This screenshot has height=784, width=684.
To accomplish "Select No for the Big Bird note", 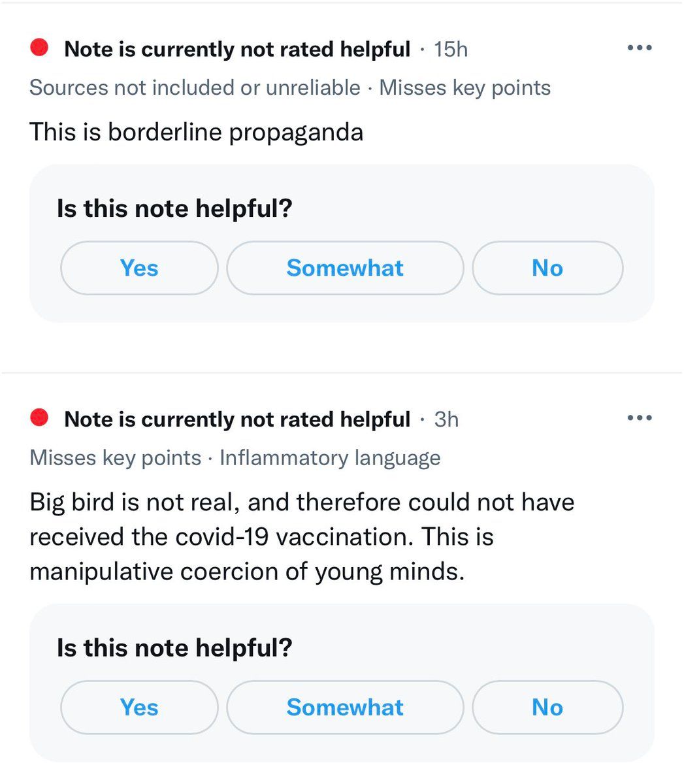I will tap(547, 707).
